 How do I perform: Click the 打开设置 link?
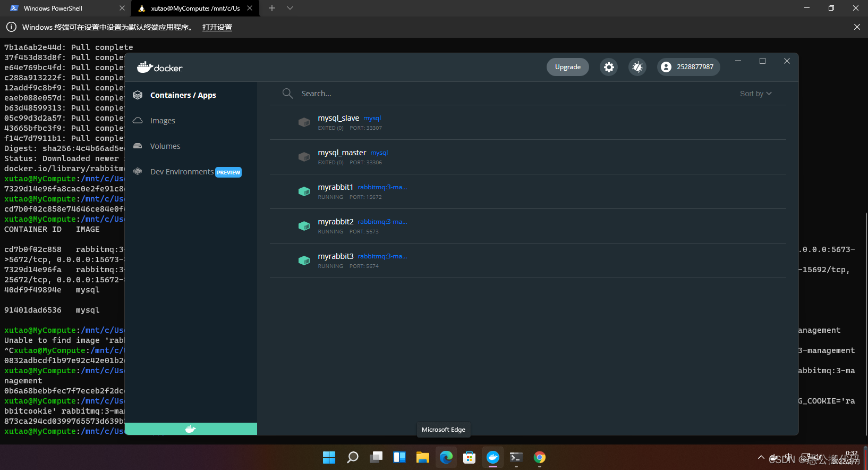[217, 27]
